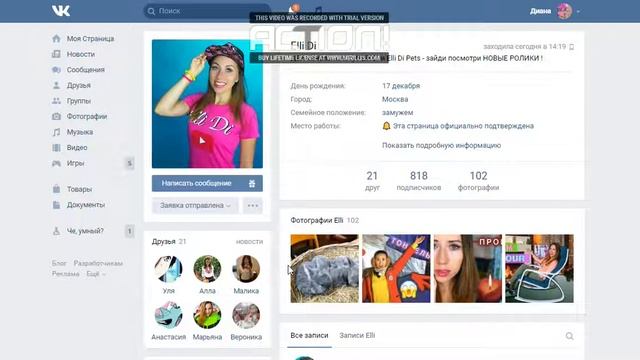This screenshot has width=640, height=360.
Task: Open friend Вероника avatar
Action: click(246, 315)
